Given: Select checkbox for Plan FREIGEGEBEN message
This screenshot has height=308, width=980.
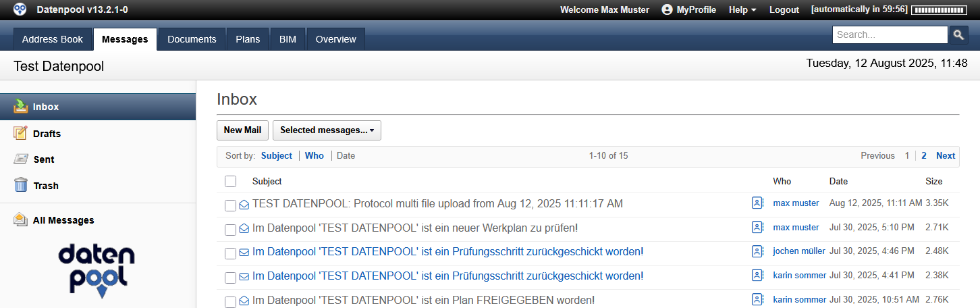Looking at the screenshot, I should coord(231,301).
